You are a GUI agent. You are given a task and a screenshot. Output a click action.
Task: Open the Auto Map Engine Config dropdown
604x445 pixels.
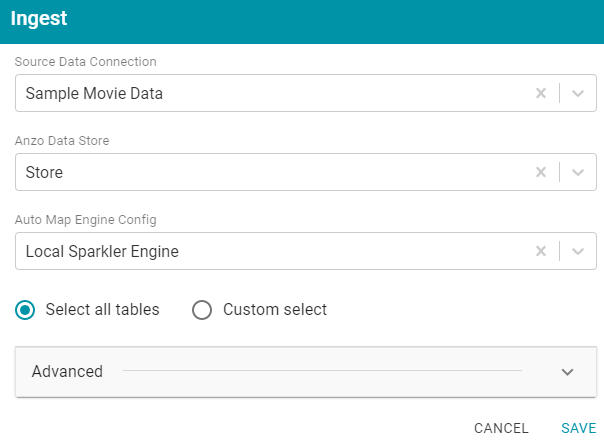pos(578,251)
